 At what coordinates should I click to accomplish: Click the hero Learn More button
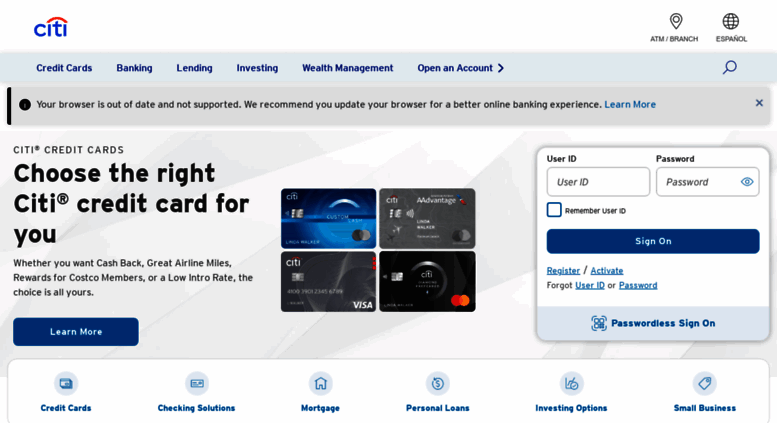point(76,332)
